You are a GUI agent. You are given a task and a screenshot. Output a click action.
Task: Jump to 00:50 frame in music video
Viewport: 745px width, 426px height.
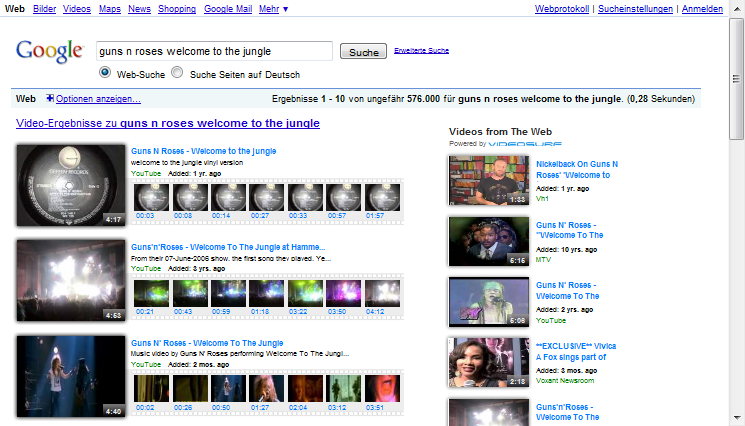[229, 388]
